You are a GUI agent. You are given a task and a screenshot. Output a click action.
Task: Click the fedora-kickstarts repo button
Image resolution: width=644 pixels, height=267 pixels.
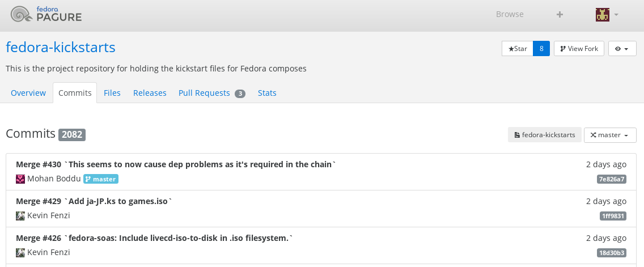tap(544, 135)
